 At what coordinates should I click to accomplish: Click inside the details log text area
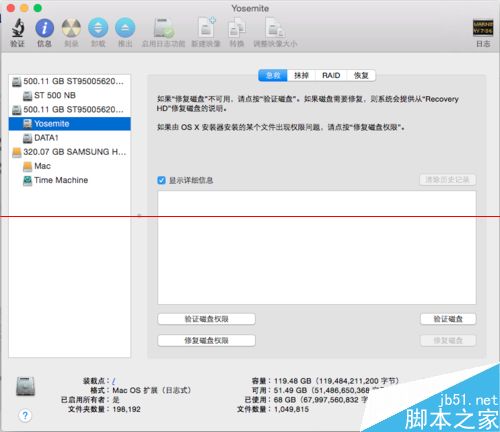[x=317, y=247]
